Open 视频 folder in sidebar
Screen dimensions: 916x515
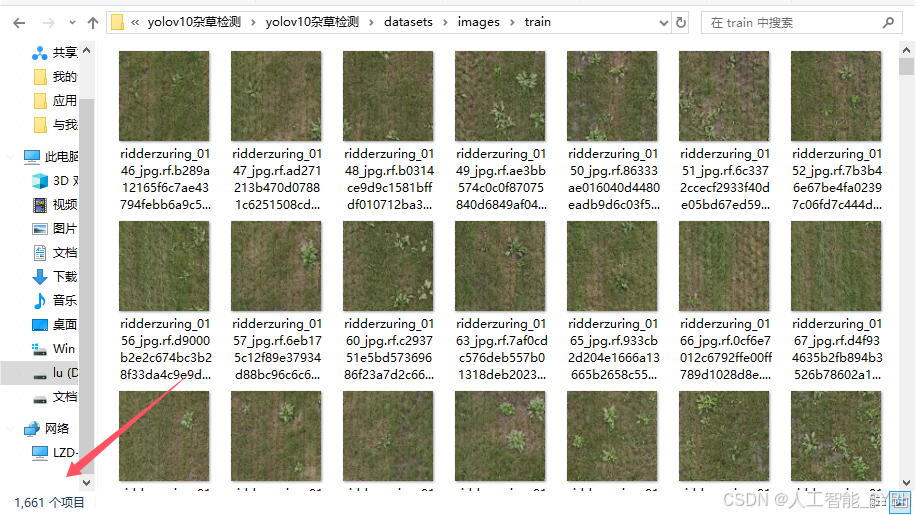click(x=54, y=204)
